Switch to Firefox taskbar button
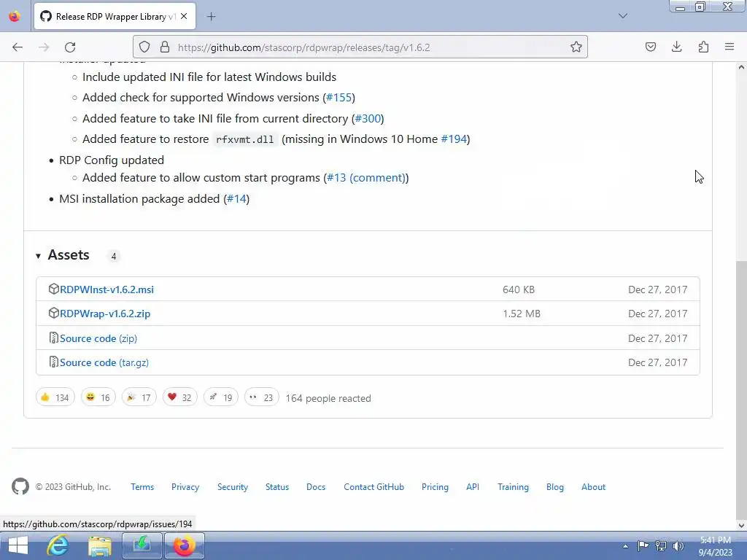Image resolution: width=747 pixels, height=560 pixels. click(x=185, y=545)
